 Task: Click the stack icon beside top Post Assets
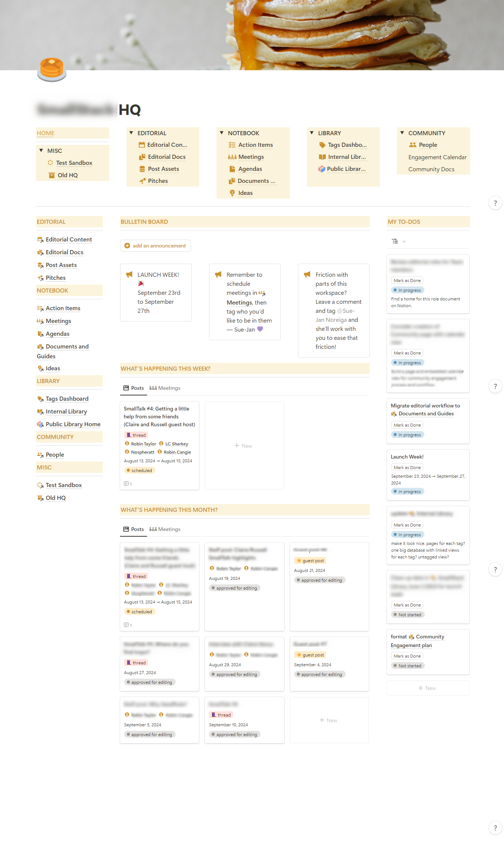click(x=142, y=169)
